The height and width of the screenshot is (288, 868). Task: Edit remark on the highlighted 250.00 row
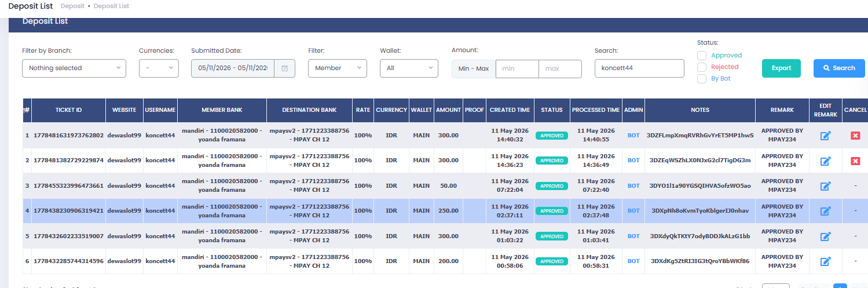click(x=826, y=211)
